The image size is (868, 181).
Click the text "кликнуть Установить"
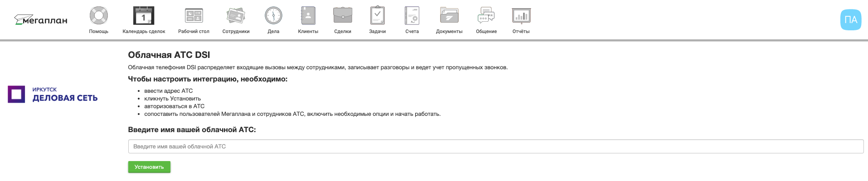[x=172, y=99]
